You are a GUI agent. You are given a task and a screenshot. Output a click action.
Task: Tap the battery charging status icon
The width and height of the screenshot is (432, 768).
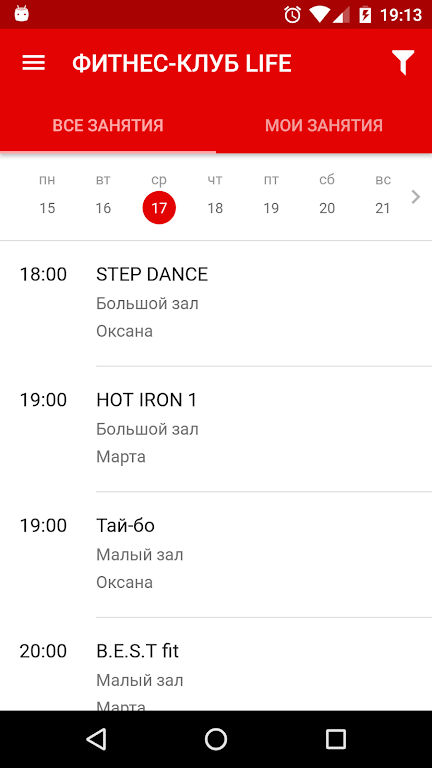pos(365,15)
